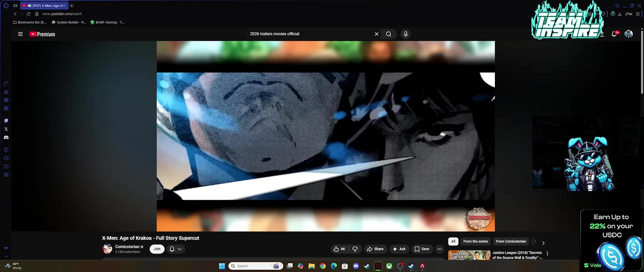Open Bookmarks Bar folder
This screenshot has width=644, height=272.
pyautogui.click(x=30, y=22)
